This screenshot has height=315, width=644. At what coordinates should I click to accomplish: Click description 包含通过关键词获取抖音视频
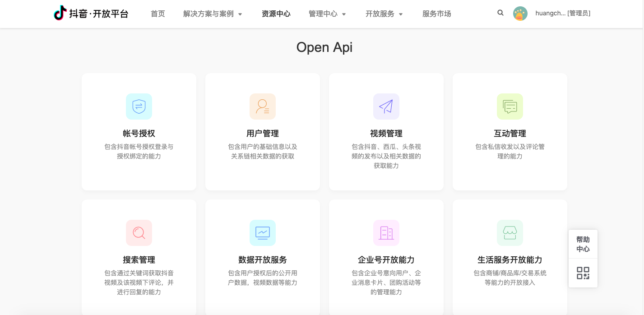[x=139, y=283]
